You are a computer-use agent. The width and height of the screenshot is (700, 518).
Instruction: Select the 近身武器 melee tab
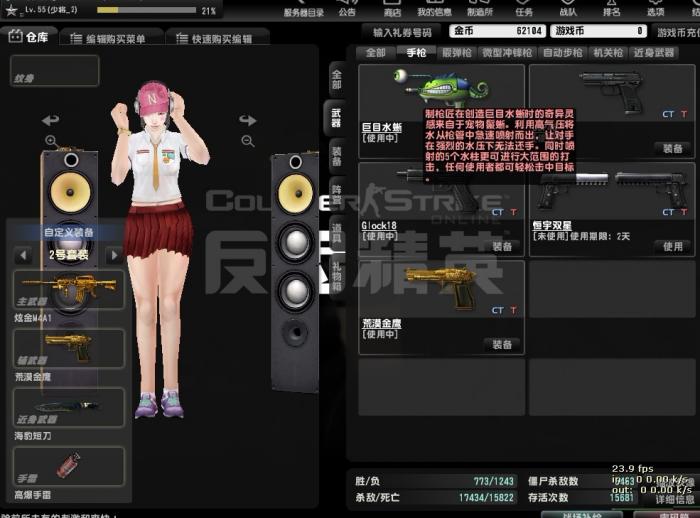coord(654,53)
